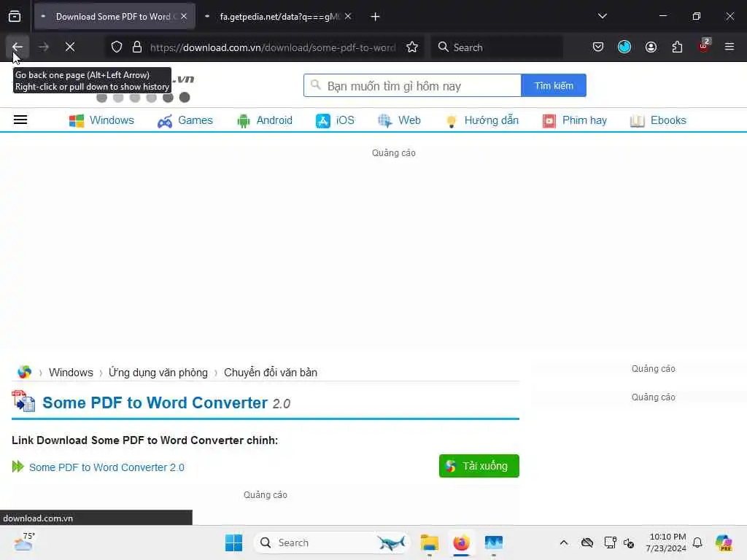Click the site search field 'Bạn muốn tìm gì hôm nay'

click(x=413, y=86)
